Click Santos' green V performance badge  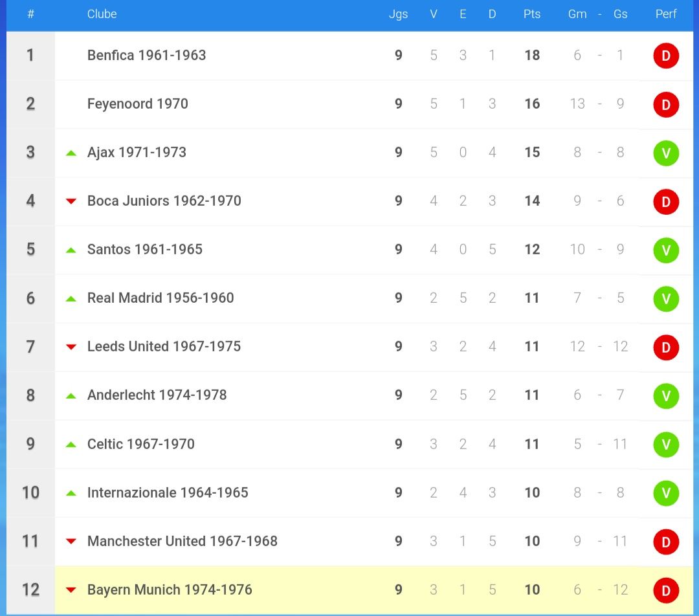(x=665, y=250)
